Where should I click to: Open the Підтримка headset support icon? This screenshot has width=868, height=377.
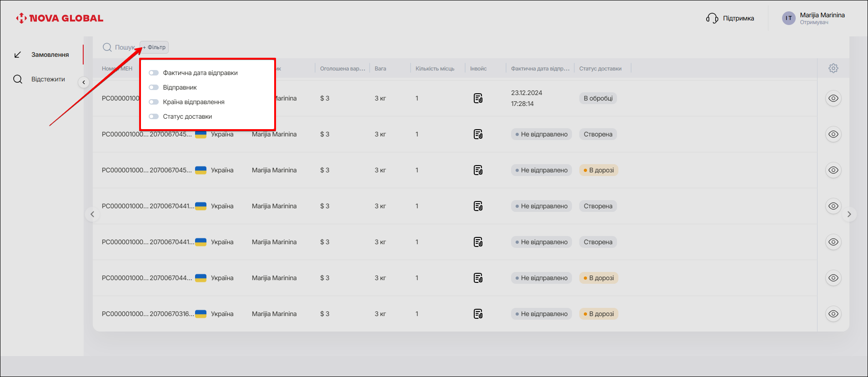pyautogui.click(x=712, y=18)
